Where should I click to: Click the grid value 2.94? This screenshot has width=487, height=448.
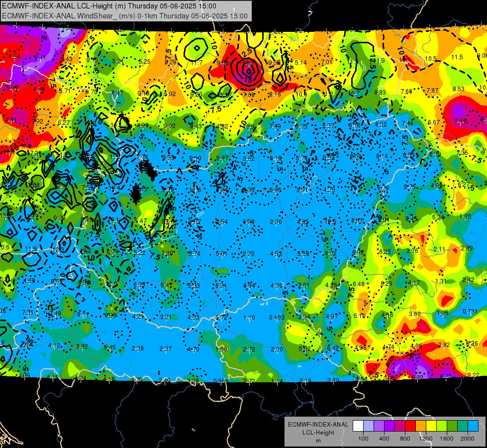coord(304,317)
